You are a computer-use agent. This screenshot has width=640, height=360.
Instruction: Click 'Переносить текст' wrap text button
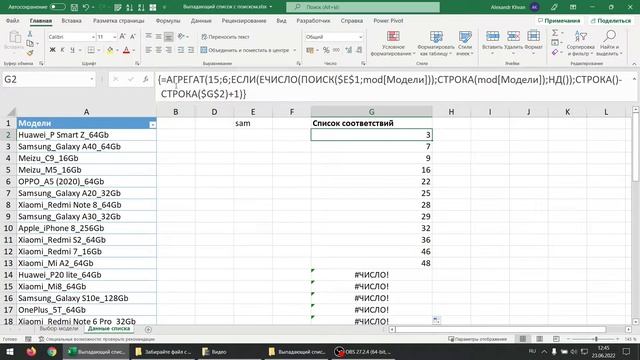[225, 37]
